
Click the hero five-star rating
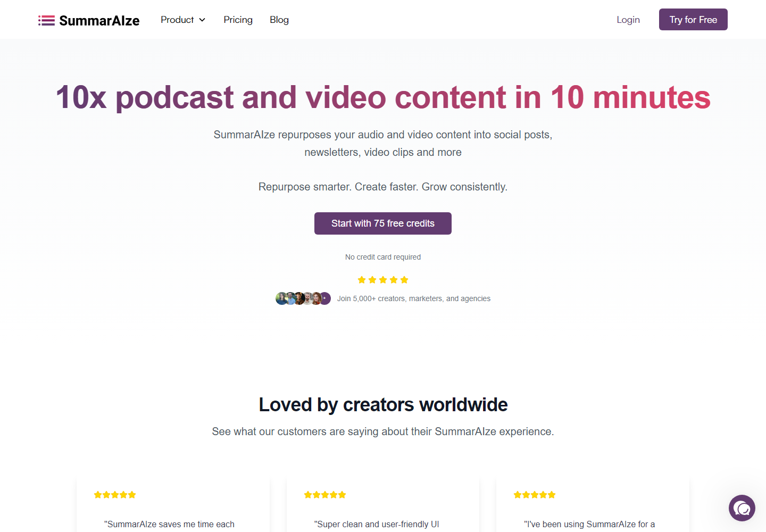pos(383,280)
